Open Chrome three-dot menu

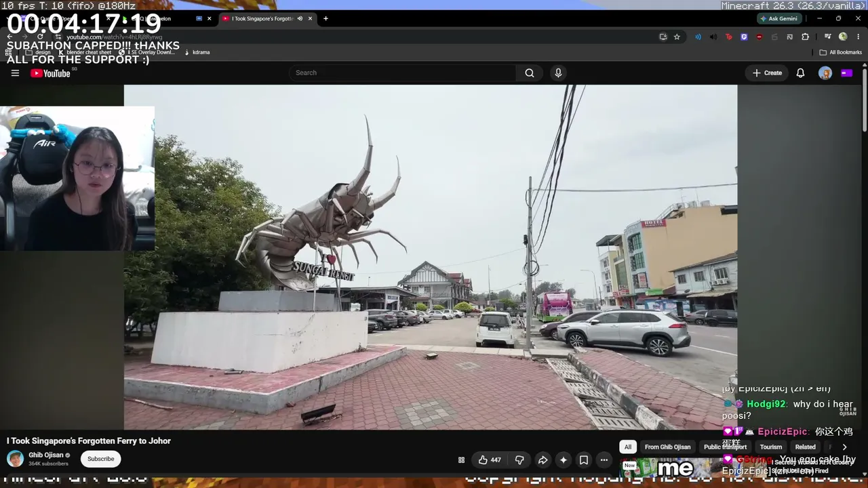(857, 37)
